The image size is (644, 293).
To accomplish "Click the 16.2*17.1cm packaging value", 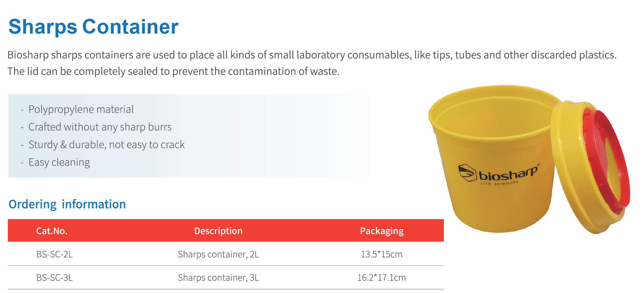I will click(x=382, y=278).
